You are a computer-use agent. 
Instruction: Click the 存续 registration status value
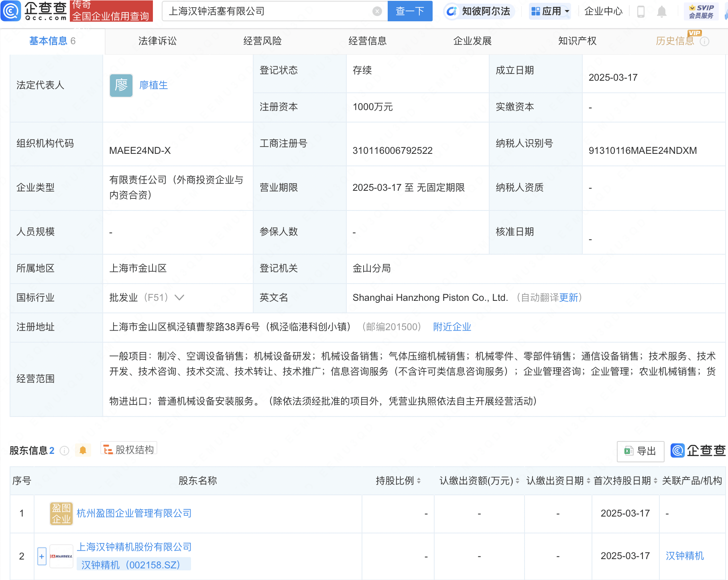pos(362,70)
